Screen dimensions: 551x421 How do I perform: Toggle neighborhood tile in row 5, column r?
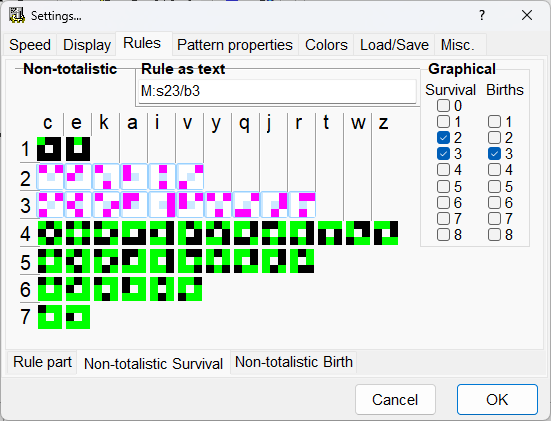tap(303, 261)
